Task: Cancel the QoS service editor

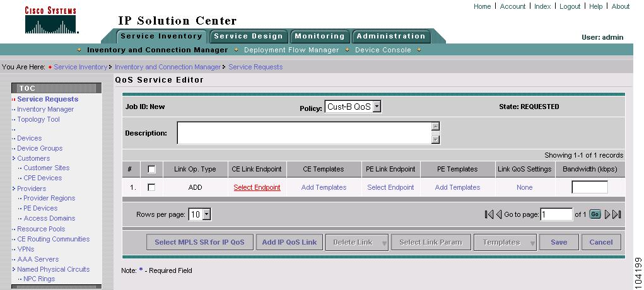Action: [x=601, y=242]
